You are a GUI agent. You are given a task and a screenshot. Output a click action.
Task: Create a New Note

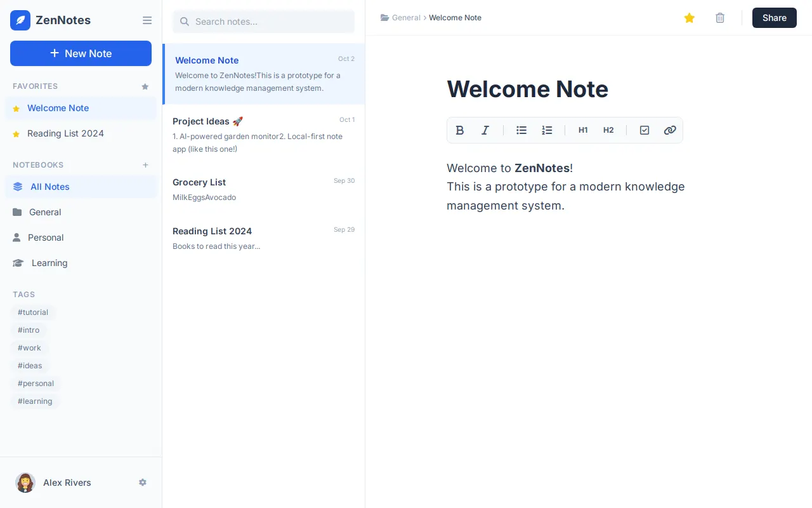tap(81, 53)
